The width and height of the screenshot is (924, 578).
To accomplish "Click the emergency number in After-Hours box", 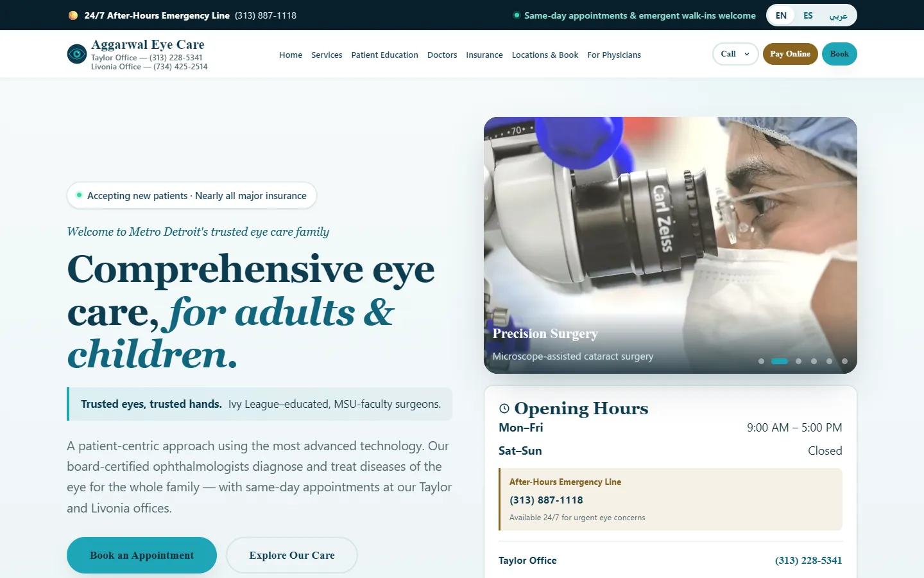I will point(546,500).
